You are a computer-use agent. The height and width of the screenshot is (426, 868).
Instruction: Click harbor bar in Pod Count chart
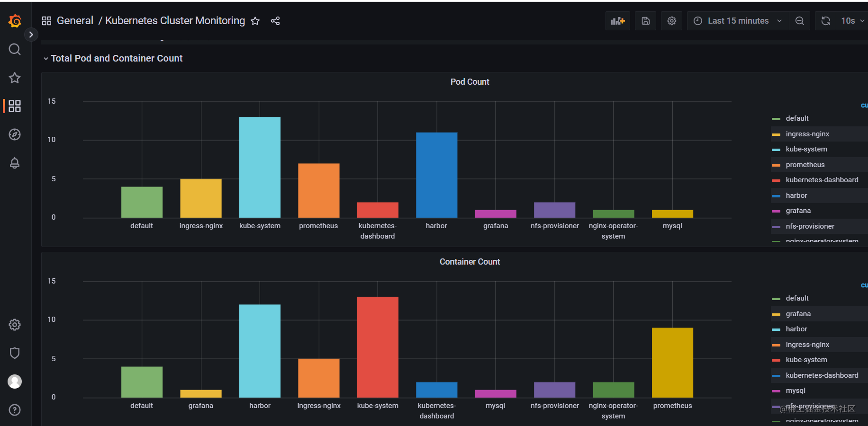pyautogui.click(x=436, y=175)
